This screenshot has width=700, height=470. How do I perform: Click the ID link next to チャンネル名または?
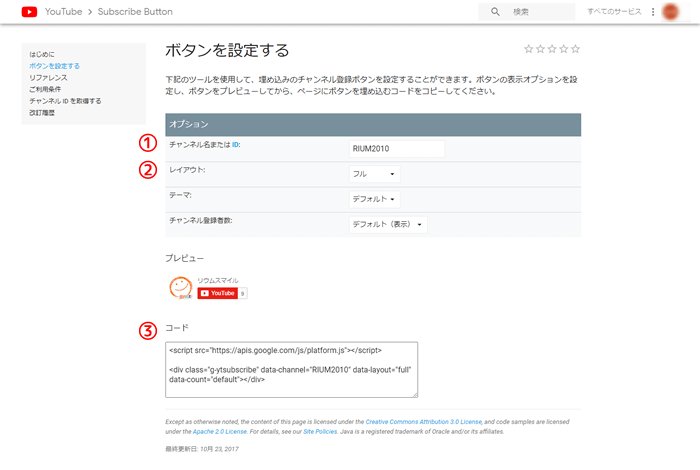235,145
